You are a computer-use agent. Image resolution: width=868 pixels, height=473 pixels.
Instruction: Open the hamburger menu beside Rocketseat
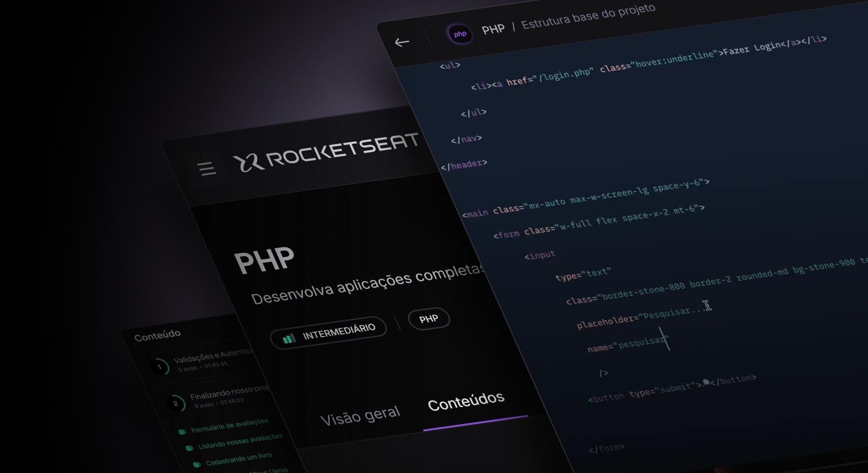207,168
